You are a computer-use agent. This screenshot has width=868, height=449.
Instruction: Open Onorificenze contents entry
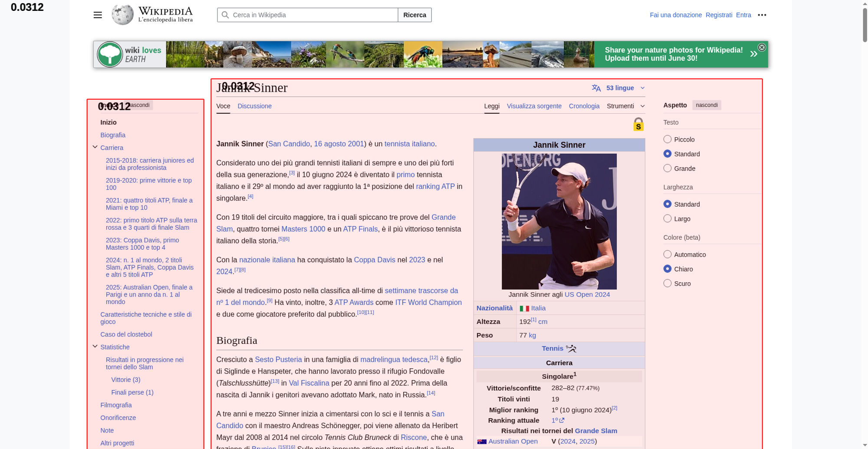point(118,418)
